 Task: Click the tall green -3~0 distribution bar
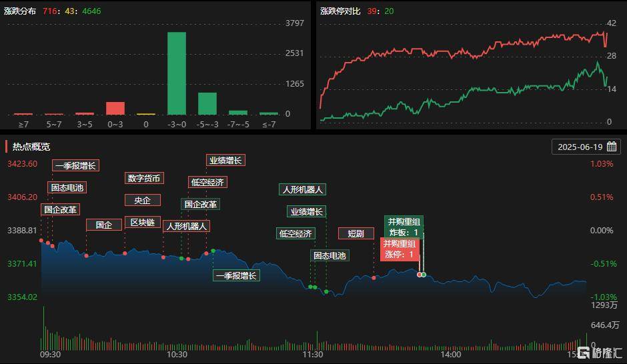point(176,73)
